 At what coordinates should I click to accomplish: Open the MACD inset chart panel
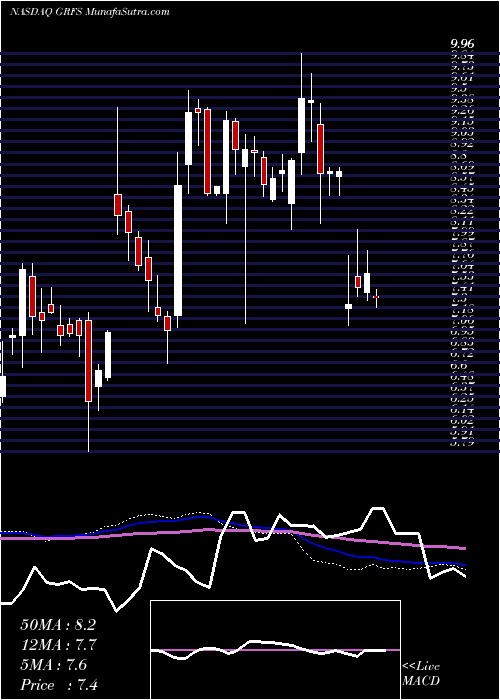point(275,650)
